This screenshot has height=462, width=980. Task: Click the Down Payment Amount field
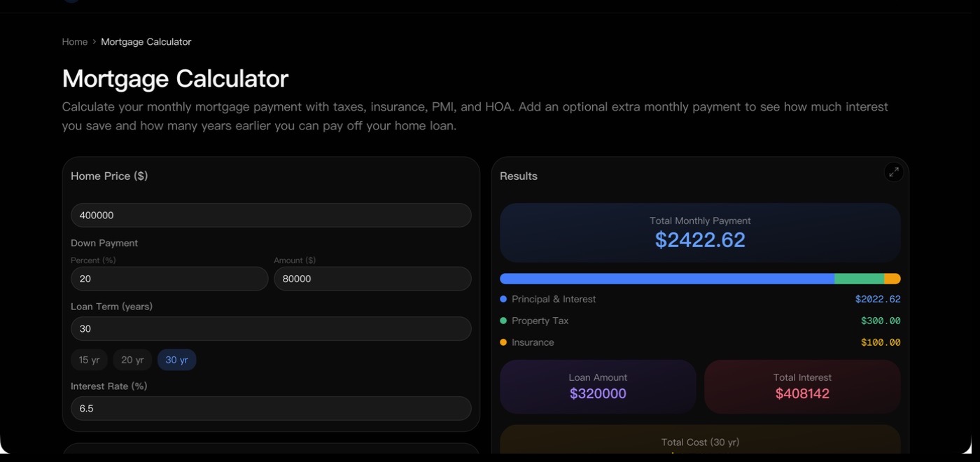tap(372, 279)
